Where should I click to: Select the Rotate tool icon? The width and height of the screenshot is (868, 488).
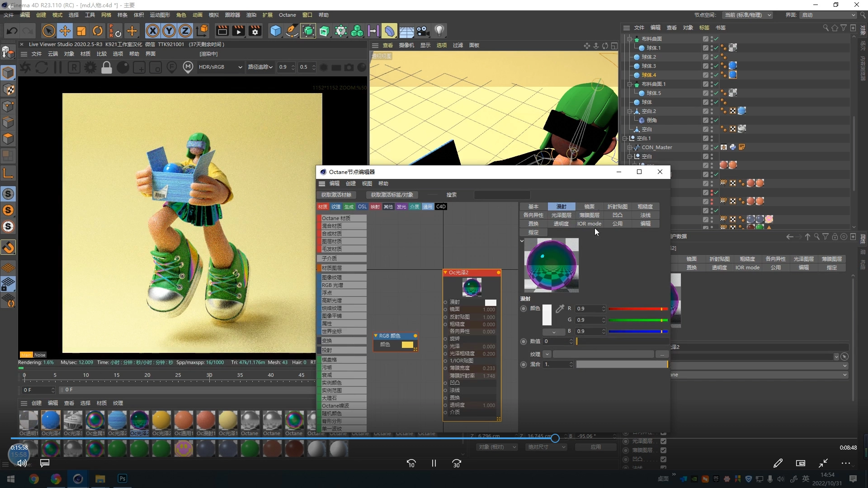(98, 31)
